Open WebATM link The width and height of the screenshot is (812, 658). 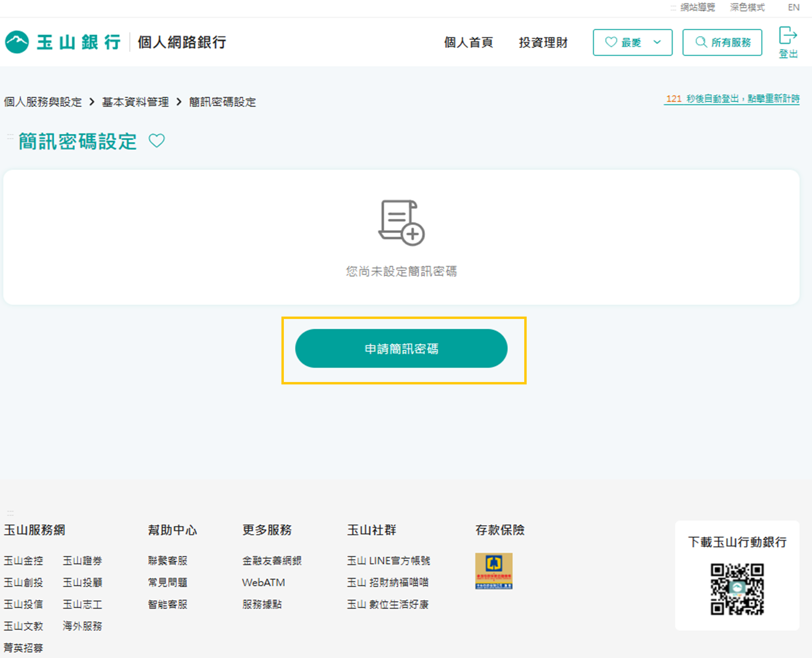[263, 582]
